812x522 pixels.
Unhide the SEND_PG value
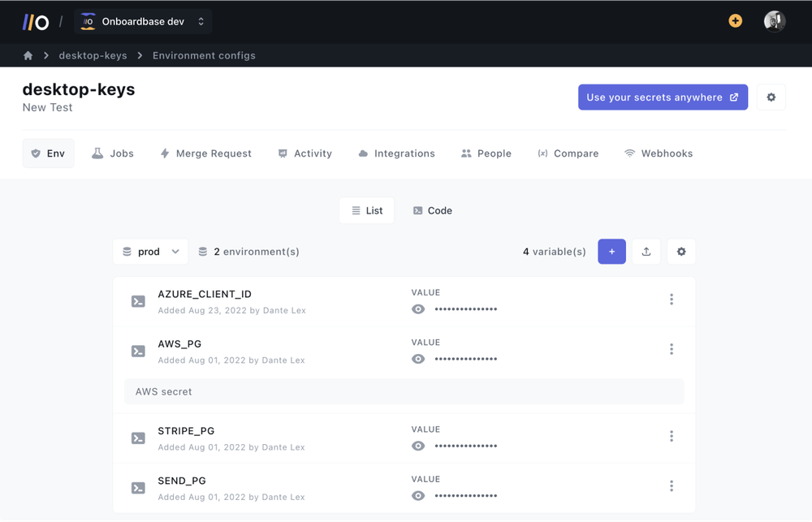(417, 495)
